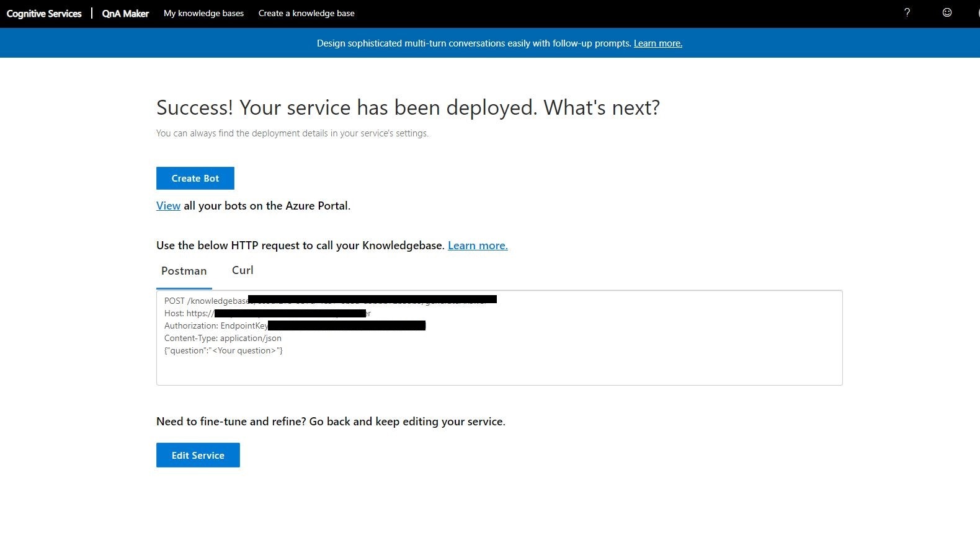Open View bots on Azure Portal link
This screenshot has height=540, width=980.
click(168, 206)
